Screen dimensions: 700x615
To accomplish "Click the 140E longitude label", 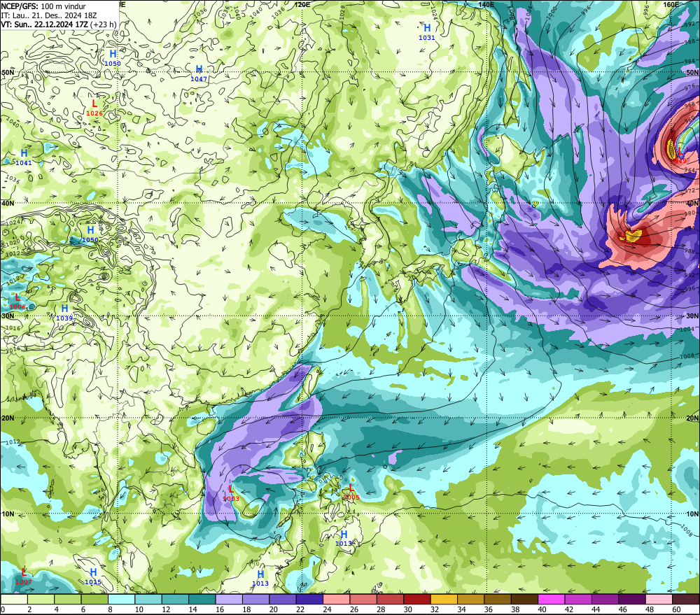I will tap(486, 4).
